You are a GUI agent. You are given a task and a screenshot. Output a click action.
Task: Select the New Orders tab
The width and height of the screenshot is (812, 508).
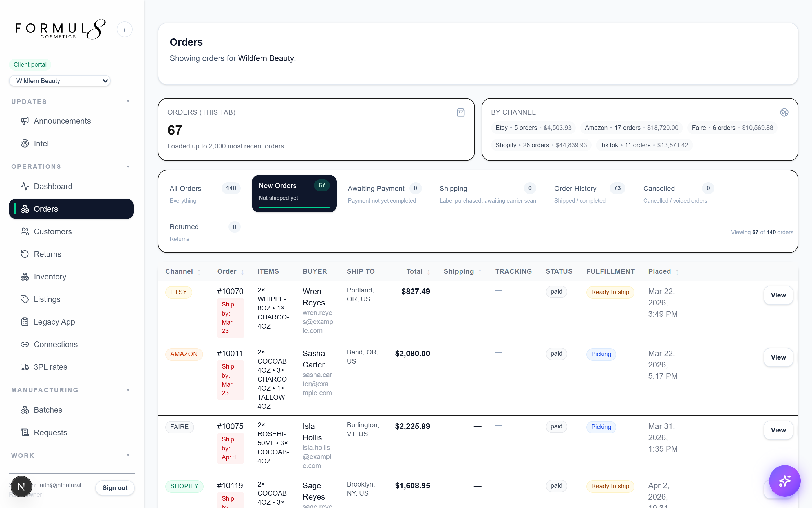click(294, 194)
